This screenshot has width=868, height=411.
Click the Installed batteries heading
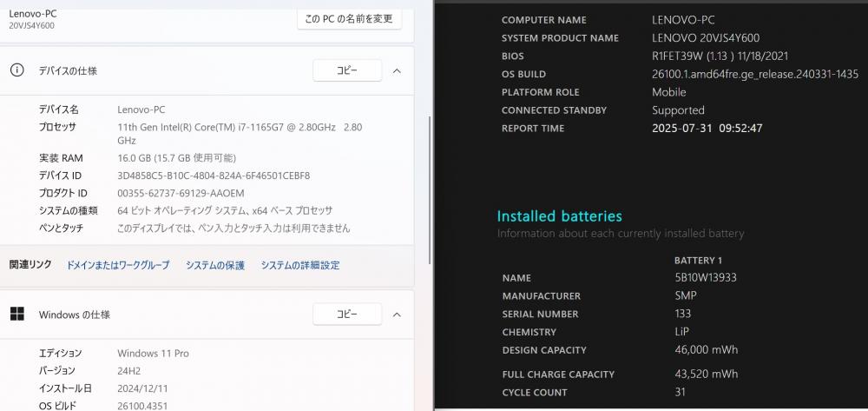pos(559,216)
